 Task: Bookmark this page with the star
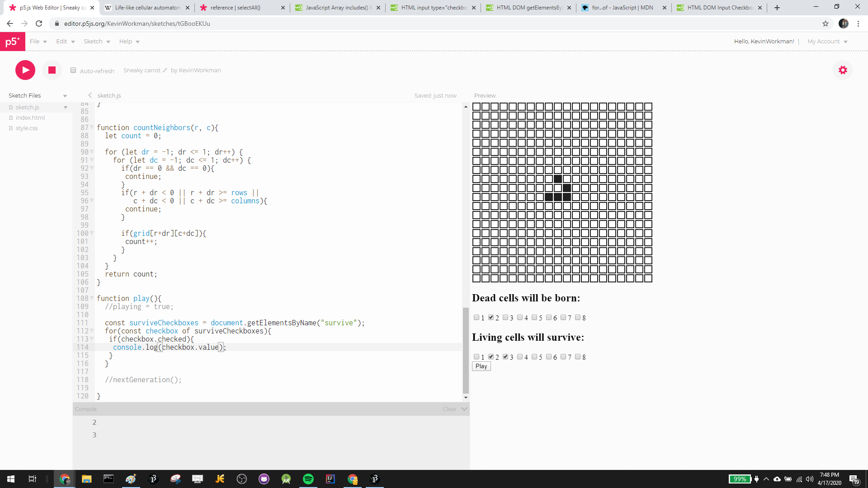coord(826,23)
